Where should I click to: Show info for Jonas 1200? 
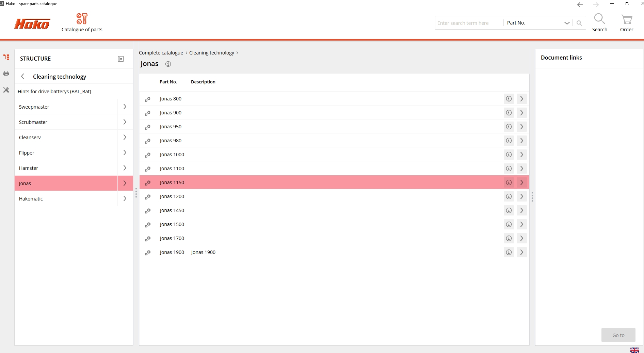(x=509, y=196)
